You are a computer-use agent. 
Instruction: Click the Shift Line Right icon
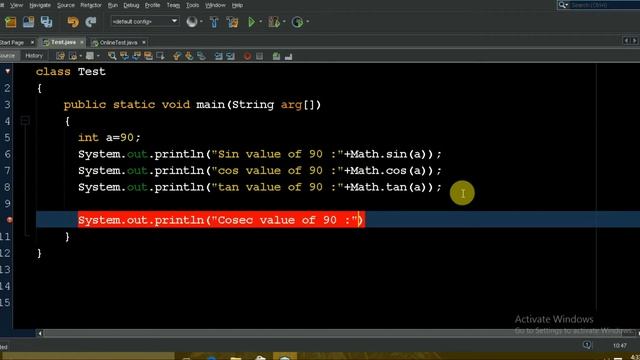[x=231, y=56]
